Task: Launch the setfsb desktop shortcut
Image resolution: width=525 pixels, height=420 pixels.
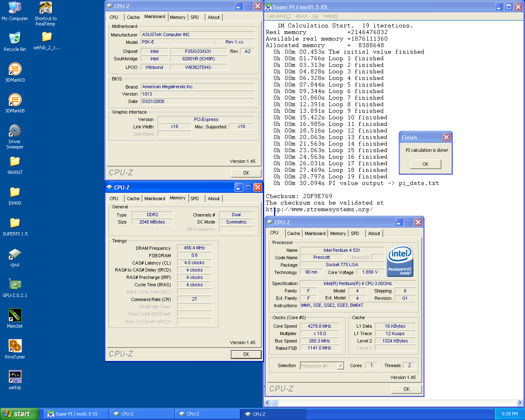Action: (x=15, y=380)
